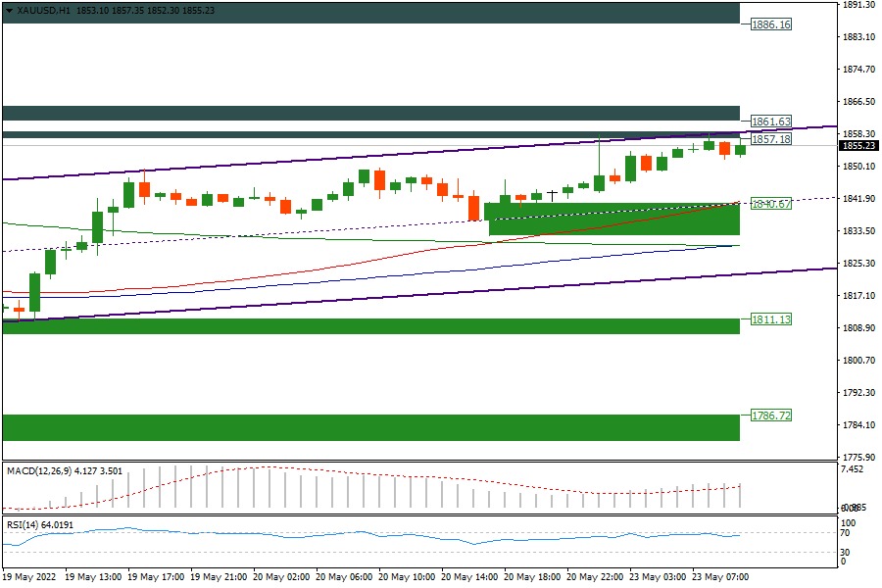882x588 pixels.
Task: Click the 1857.18 price level label
Action: click(x=770, y=140)
